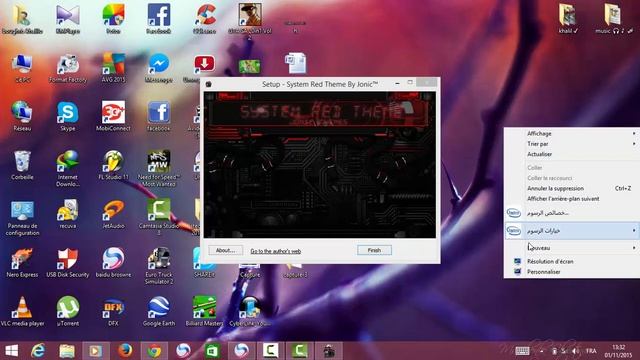Image resolution: width=640 pixels, height=360 pixels.
Task: Open Internet Explorer from the taskbar
Action: point(38,351)
